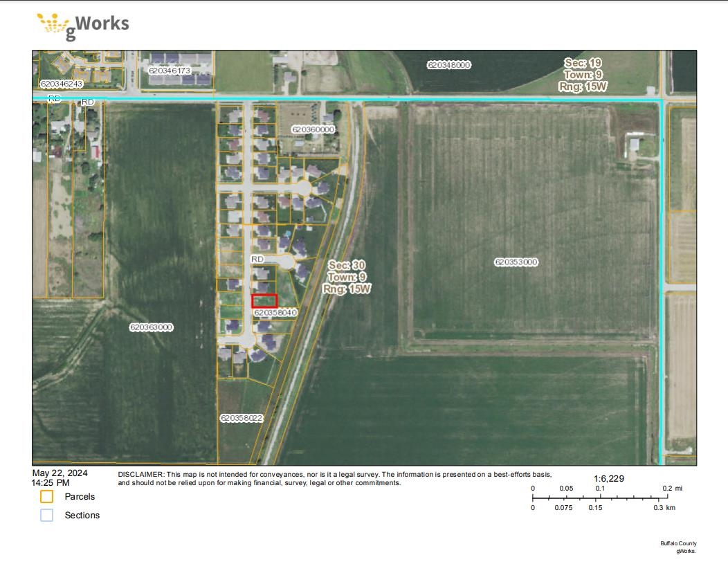The image size is (728, 564).
Task: Click the Parcels legend label
Action: click(x=80, y=497)
